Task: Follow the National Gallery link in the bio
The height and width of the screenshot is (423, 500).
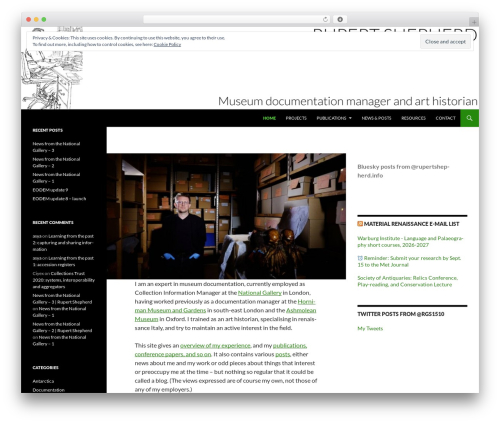Action: click(x=260, y=293)
